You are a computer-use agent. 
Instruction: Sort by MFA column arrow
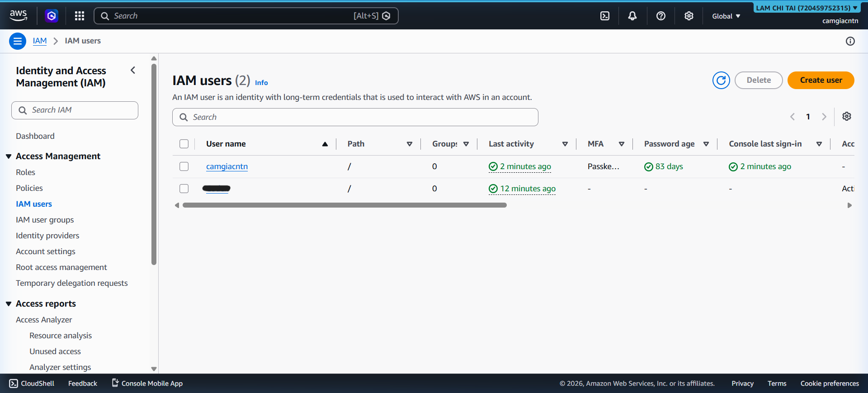[x=622, y=144]
